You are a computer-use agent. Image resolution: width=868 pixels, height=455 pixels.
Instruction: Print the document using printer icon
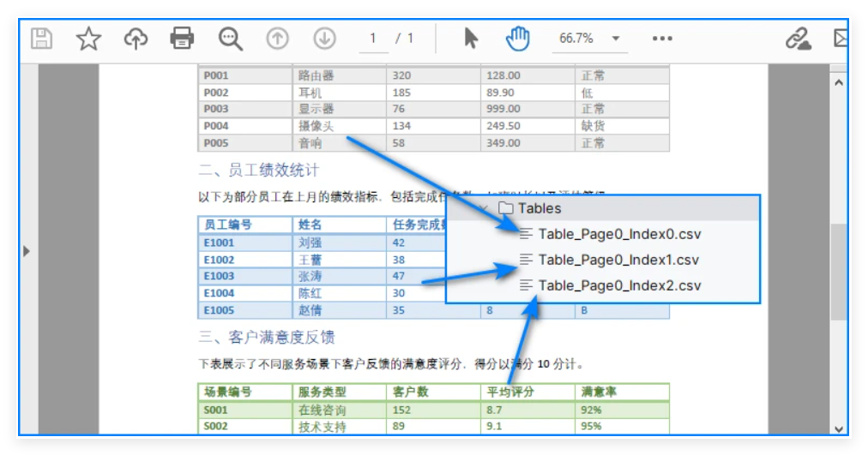pyautogui.click(x=182, y=39)
